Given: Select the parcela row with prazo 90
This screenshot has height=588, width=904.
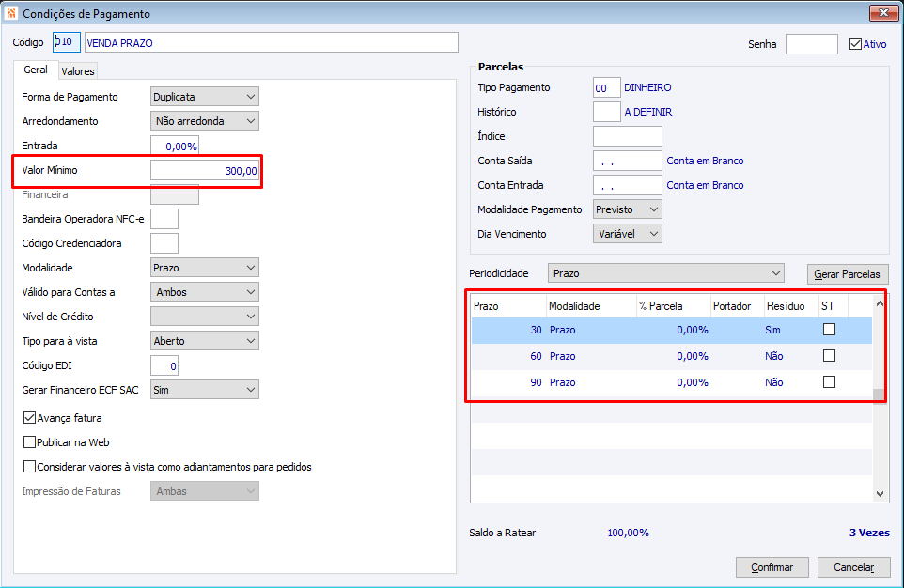Looking at the screenshot, I should click(x=672, y=382).
